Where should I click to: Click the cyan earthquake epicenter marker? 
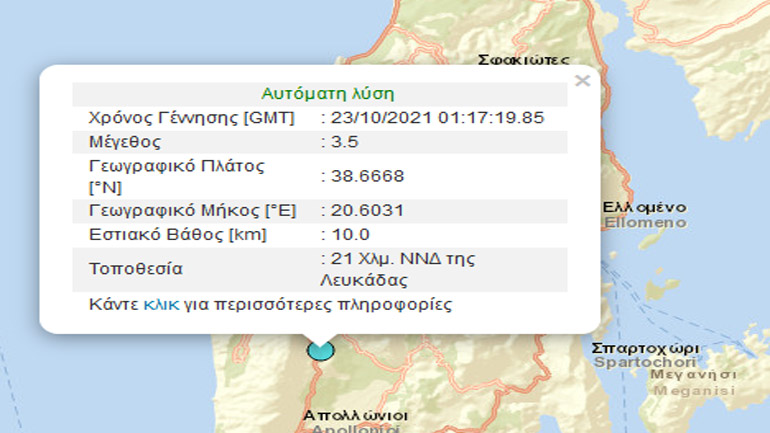(x=321, y=351)
